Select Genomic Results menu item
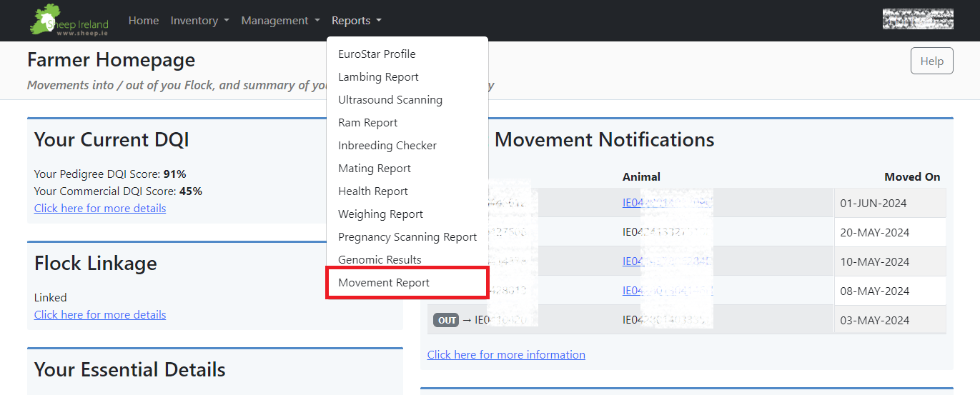 (380, 260)
